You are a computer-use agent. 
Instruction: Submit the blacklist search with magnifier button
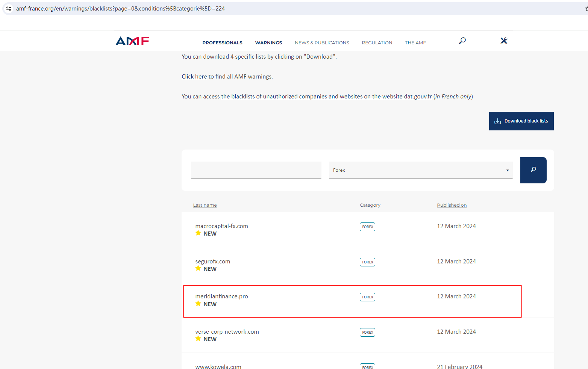pyautogui.click(x=533, y=170)
